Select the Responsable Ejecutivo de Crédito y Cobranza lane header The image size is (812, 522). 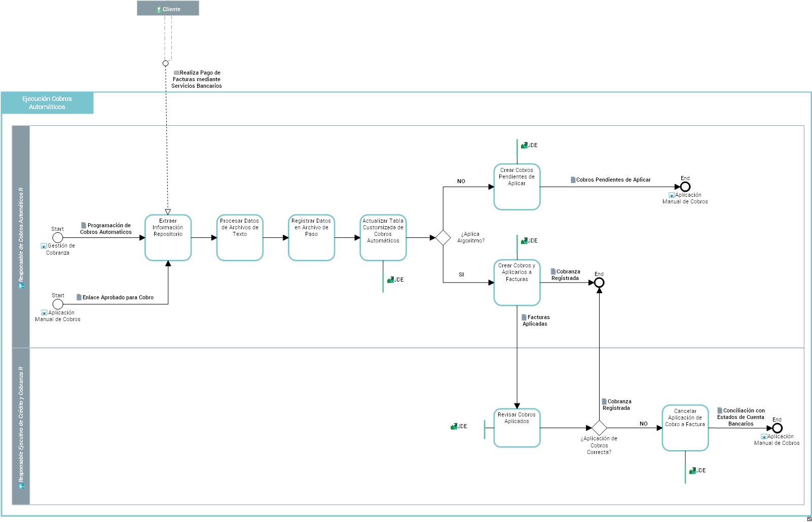(21, 426)
